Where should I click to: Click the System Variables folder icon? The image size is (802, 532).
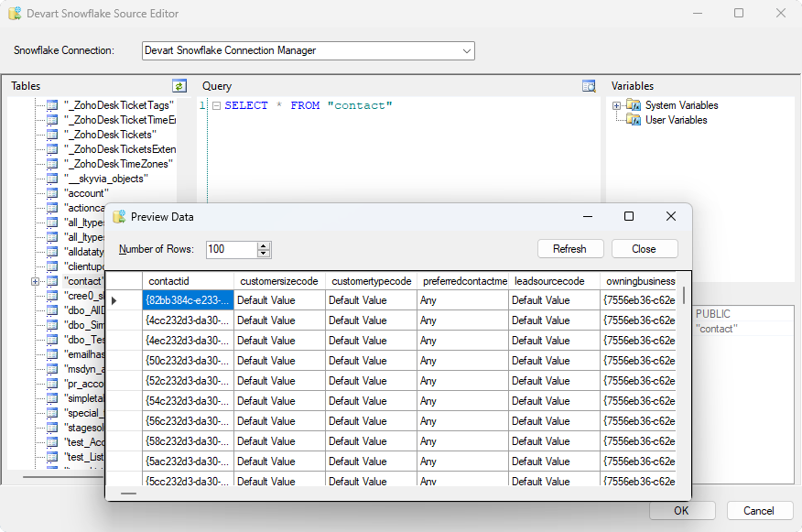pyautogui.click(x=634, y=105)
